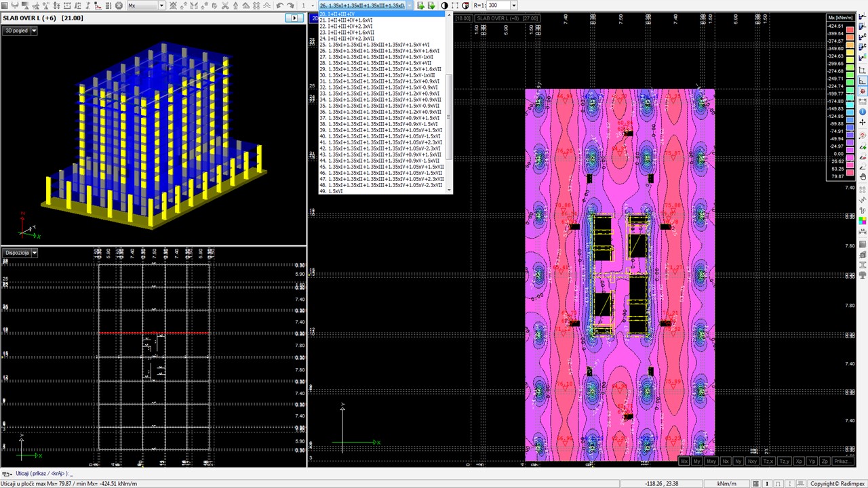Expand the 3D pogled view dropdown
868x488 pixels.
click(34, 30)
